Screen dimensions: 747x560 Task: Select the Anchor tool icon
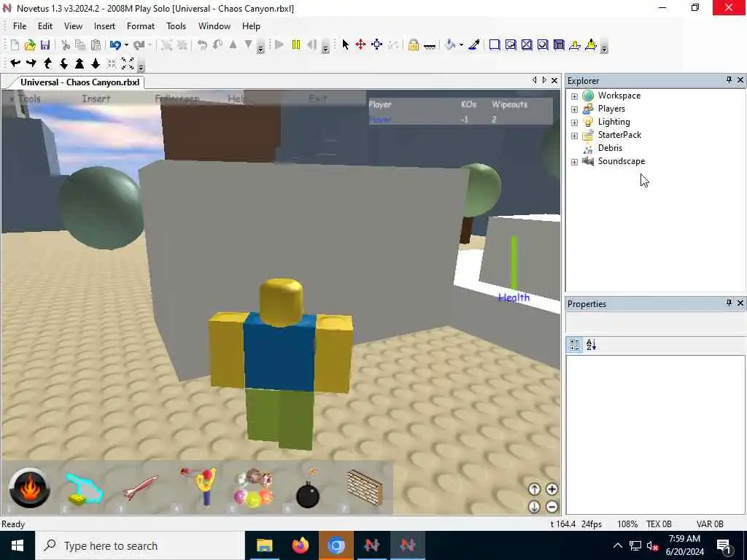pos(429,46)
